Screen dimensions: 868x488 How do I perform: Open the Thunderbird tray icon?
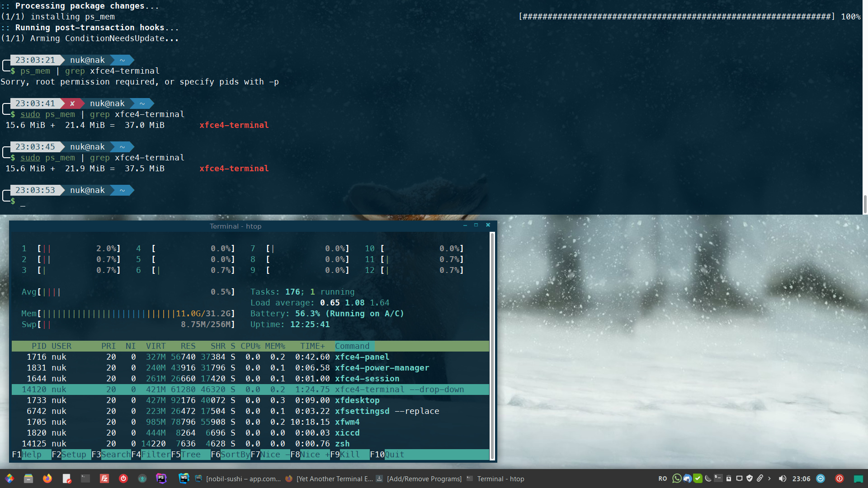(x=687, y=479)
